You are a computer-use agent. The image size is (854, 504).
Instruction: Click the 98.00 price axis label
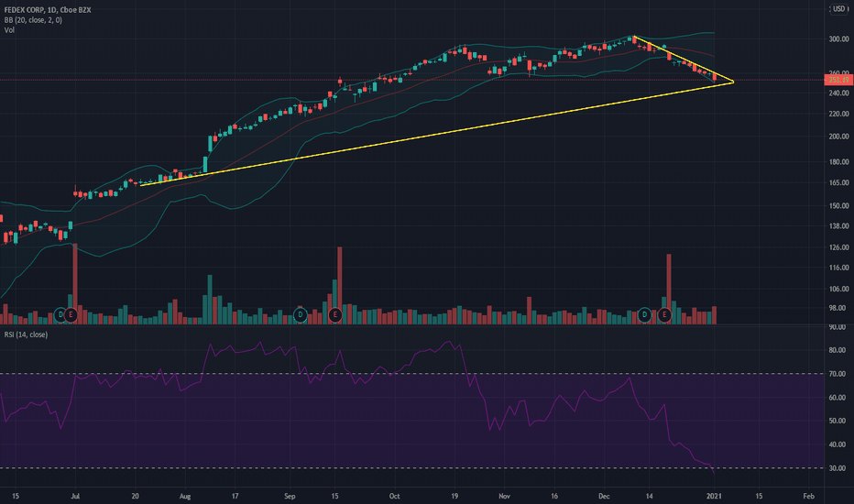(838, 309)
